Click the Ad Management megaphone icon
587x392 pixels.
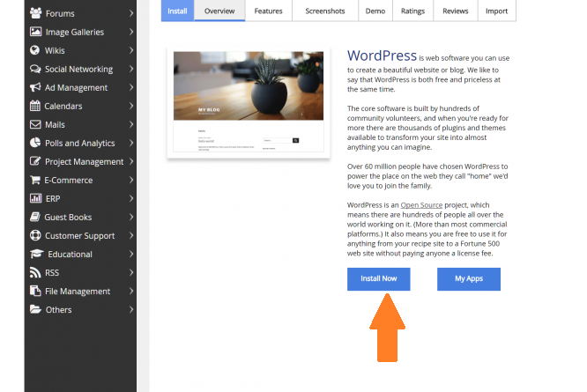click(x=35, y=87)
